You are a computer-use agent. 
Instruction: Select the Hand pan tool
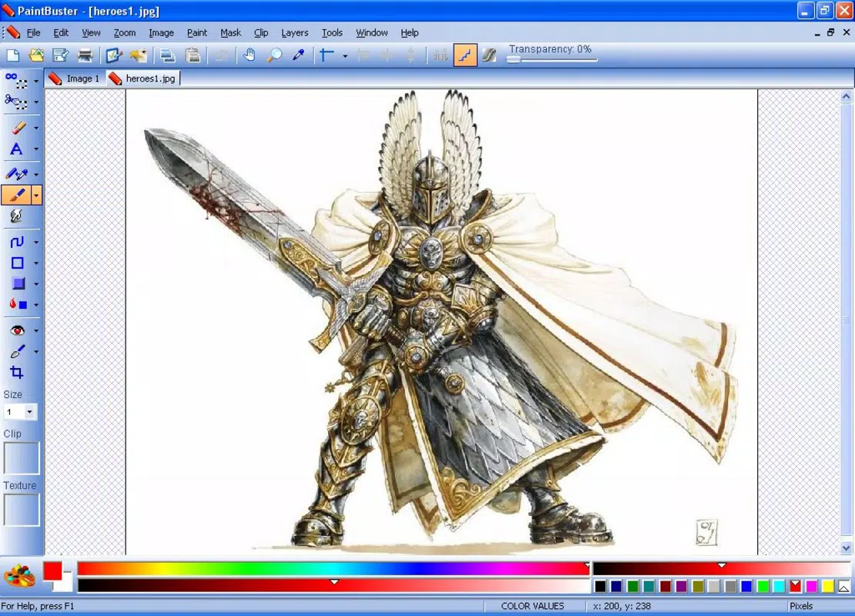(250, 55)
